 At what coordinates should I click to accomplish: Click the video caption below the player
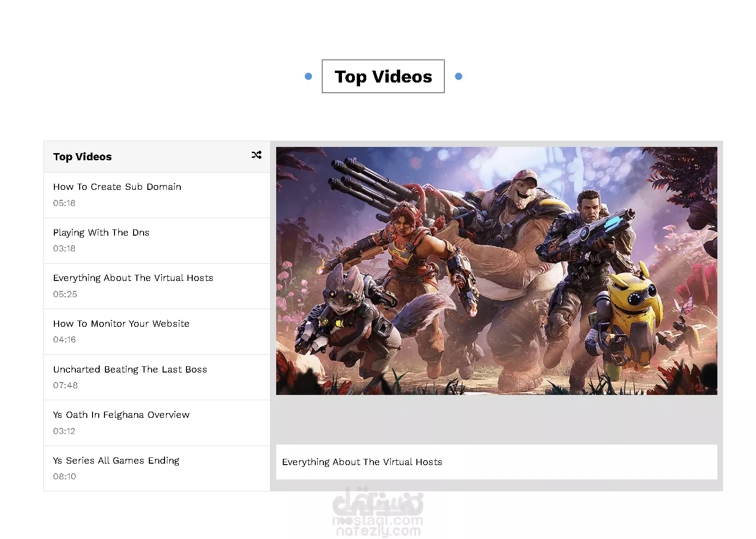pyautogui.click(x=497, y=462)
